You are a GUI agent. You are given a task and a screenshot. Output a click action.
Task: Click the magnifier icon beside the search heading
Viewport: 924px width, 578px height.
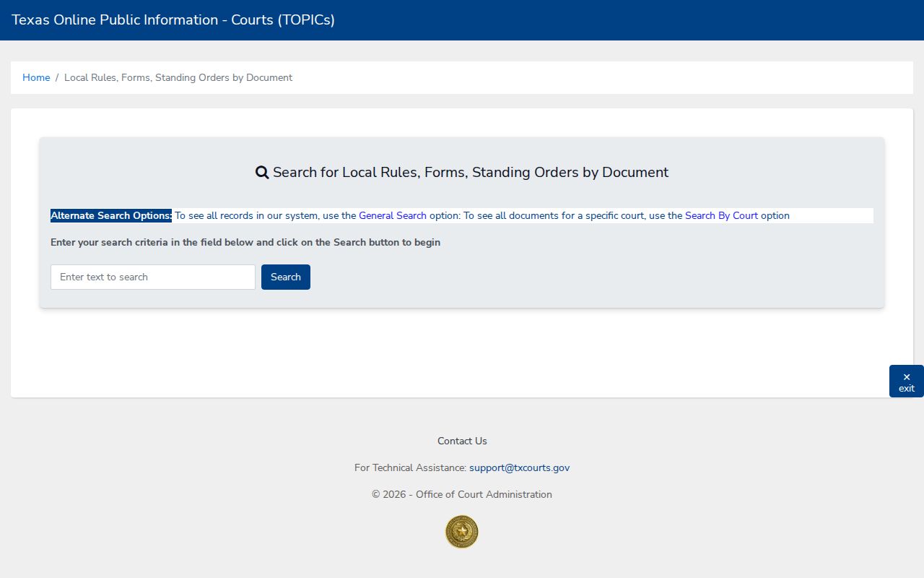click(x=262, y=173)
